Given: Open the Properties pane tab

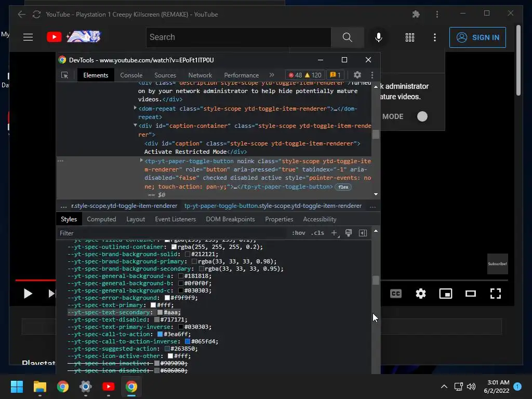Looking at the screenshot, I should (279, 219).
